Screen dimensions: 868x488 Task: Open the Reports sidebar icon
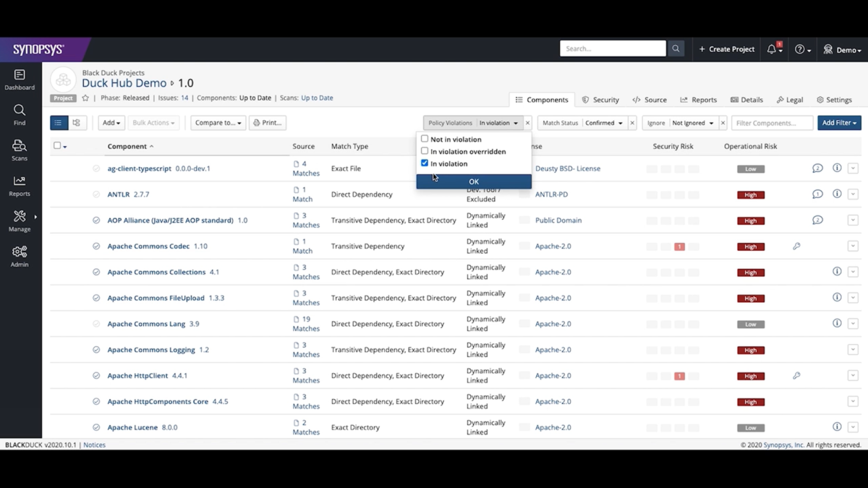point(20,186)
